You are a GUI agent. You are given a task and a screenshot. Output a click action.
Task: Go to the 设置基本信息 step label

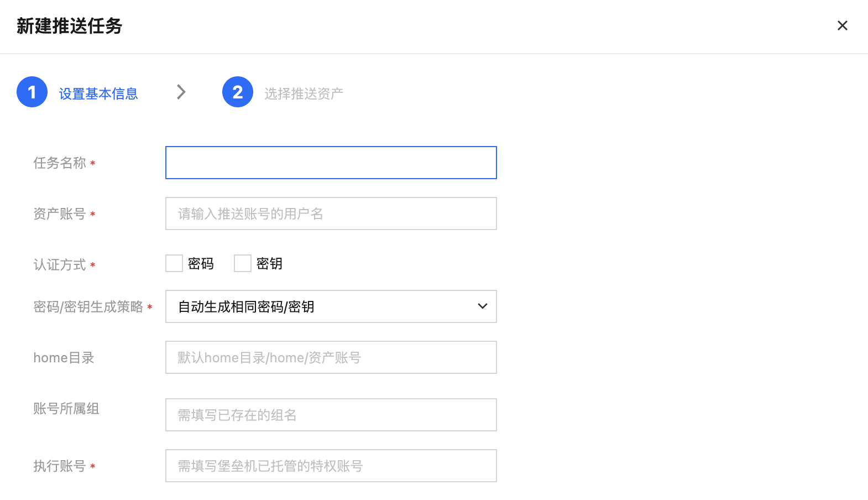pyautogui.click(x=98, y=94)
